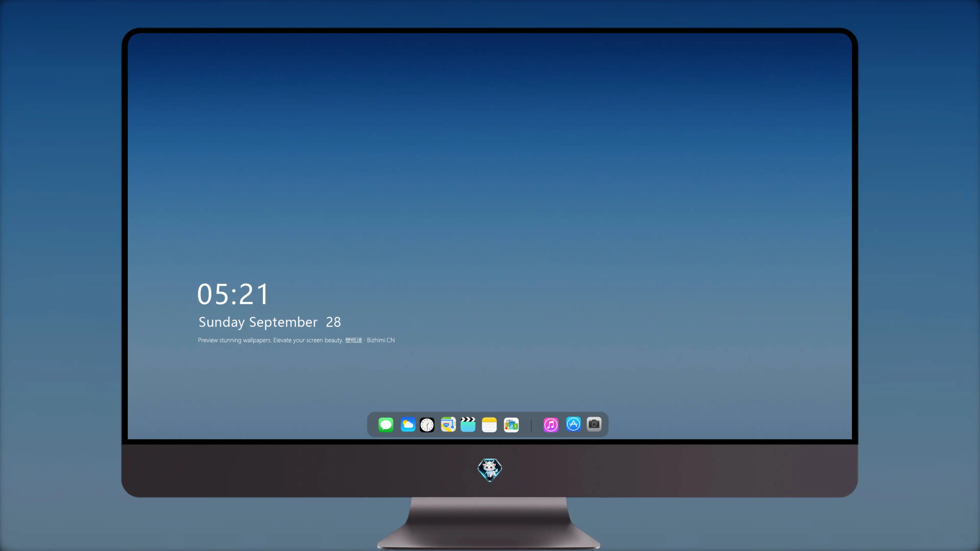Click the dragon logo on monitor chin
Viewport: 980px width, 551px height.
click(x=490, y=470)
